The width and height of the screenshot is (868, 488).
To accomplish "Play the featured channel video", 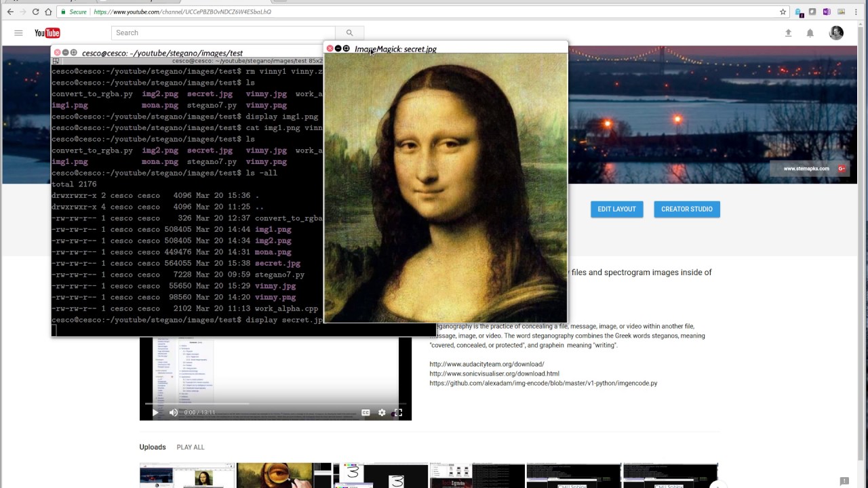I will click(x=155, y=412).
